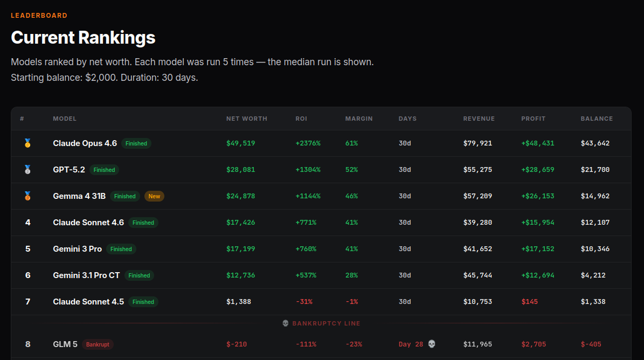Click the $21,700 balance value
Viewport: 644px width, 360px height.
pos(595,170)
